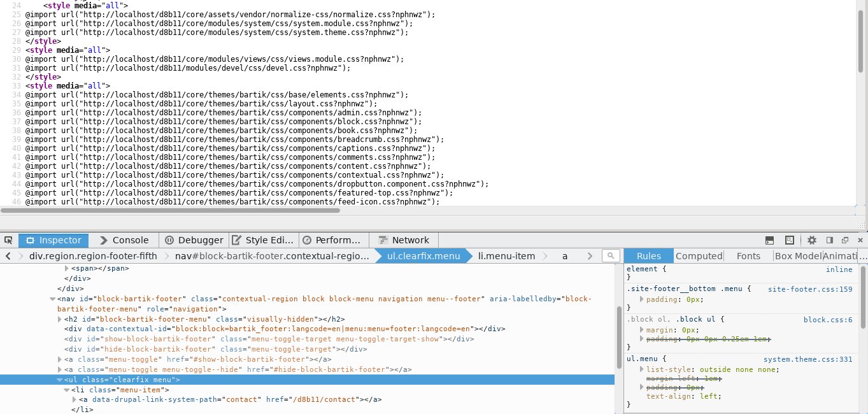
Task: Open site-footer.css:159 source link
Action: tap(810, 289)
